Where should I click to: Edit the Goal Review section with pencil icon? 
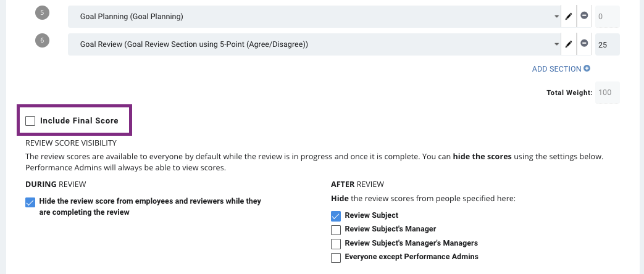[x=569, y=44]
